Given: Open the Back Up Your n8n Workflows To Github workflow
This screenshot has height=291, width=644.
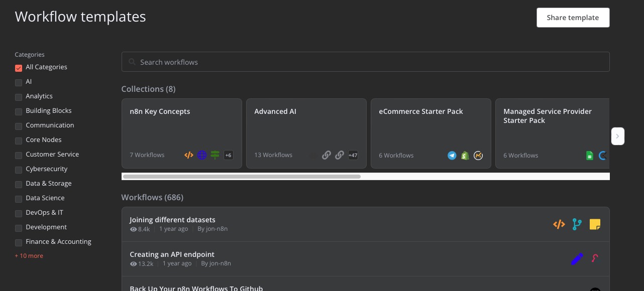Looking at the screenshot, I should [x=196, y=288].
